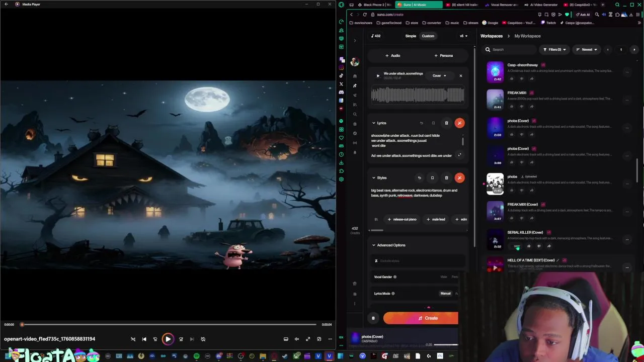644x362 pixels.
Task: Switch to Black Phone 2 browser tab
Action: coord(374,5)
